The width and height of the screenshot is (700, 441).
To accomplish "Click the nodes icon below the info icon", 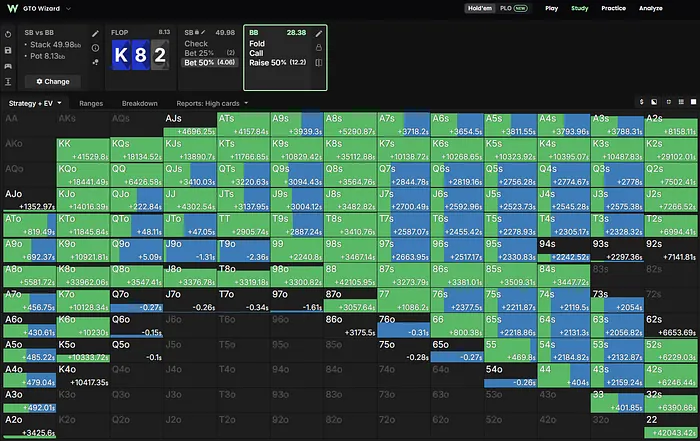I will 95,62.
